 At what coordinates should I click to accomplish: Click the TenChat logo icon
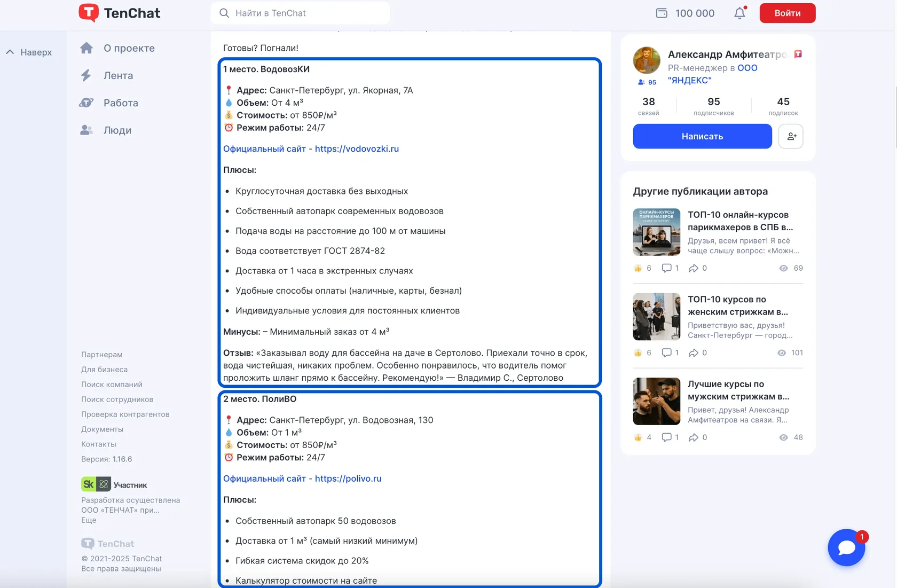point(90,12)
